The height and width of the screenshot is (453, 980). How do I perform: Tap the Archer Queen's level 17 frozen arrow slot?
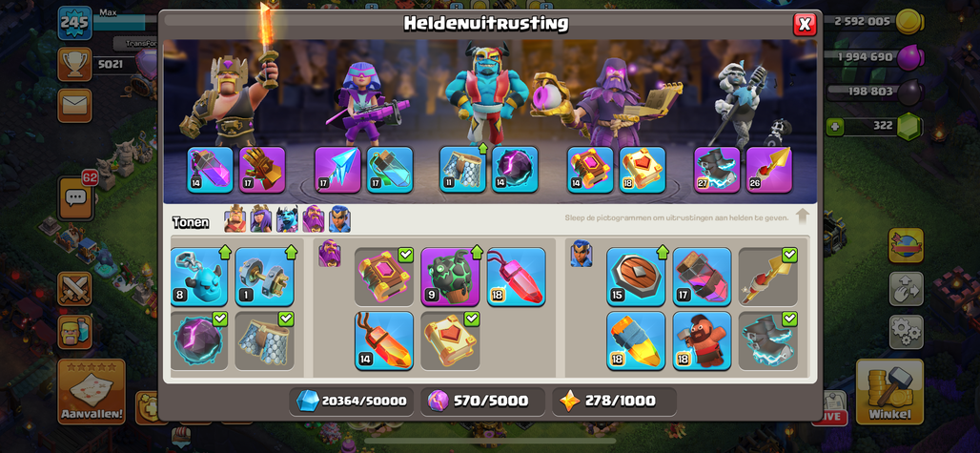tap(337, 170)
